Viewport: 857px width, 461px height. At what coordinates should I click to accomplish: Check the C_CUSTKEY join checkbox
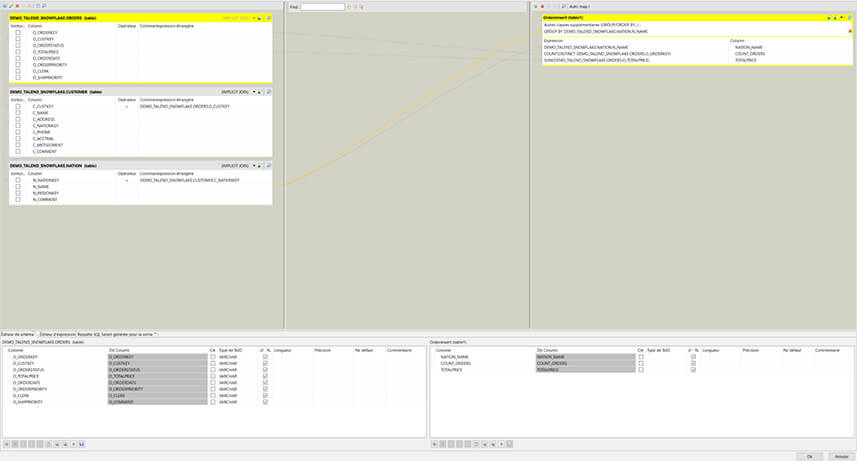[x=18, y=106]
